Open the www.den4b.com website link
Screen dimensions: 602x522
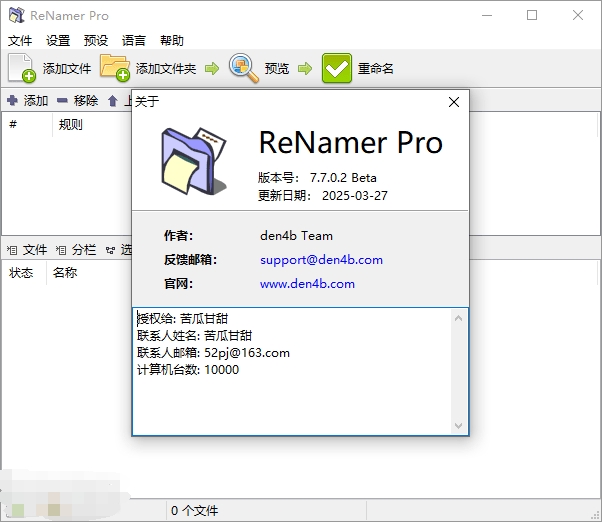tap(307, 284)
